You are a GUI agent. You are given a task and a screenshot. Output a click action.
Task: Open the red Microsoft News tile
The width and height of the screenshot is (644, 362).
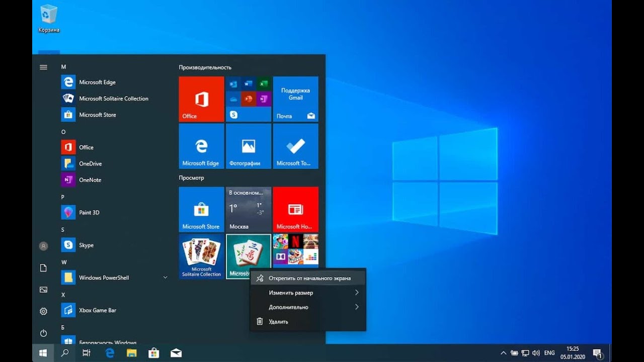pos(296,209)
